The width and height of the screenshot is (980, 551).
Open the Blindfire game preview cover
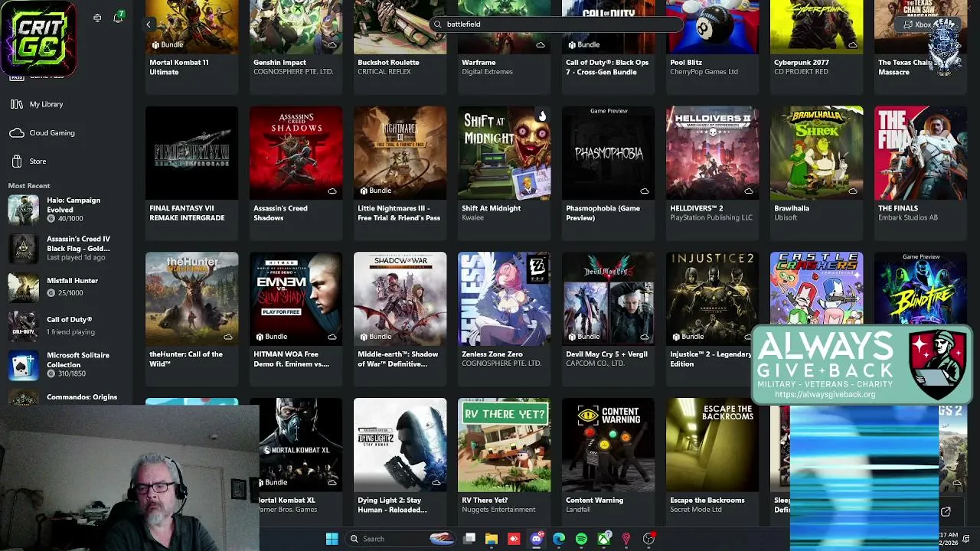pyautogui.click(x=921, y=289)
